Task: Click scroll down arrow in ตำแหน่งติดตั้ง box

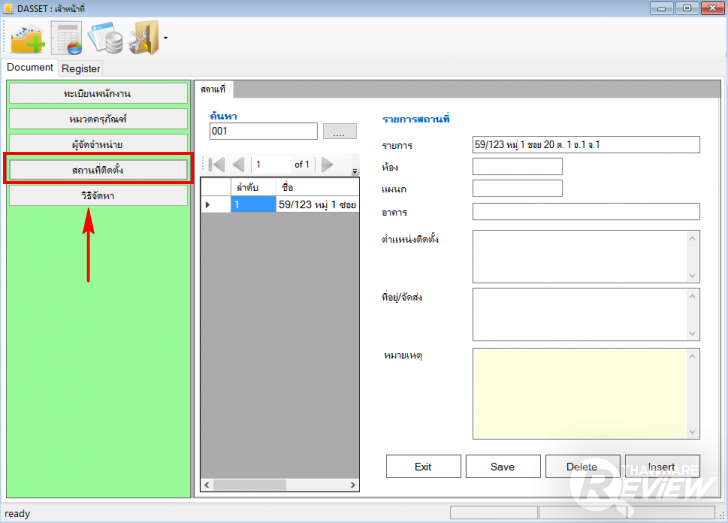Action: click(692, 275)
